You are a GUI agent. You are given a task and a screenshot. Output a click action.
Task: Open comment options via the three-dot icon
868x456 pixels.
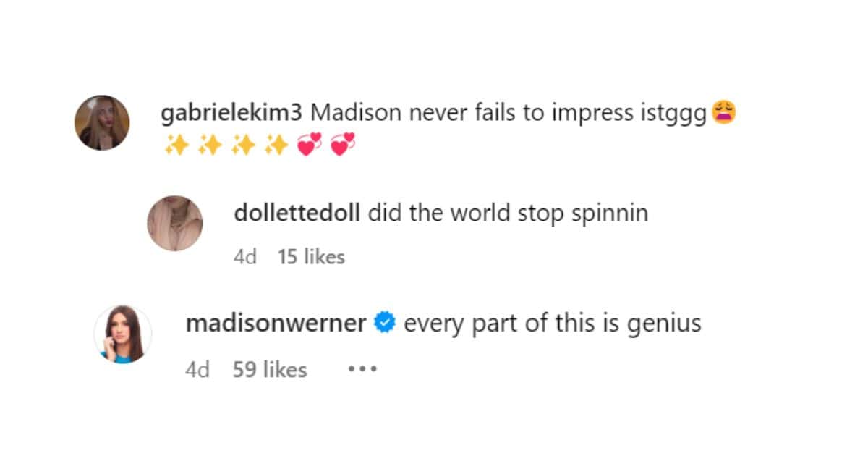pos(362,368)
